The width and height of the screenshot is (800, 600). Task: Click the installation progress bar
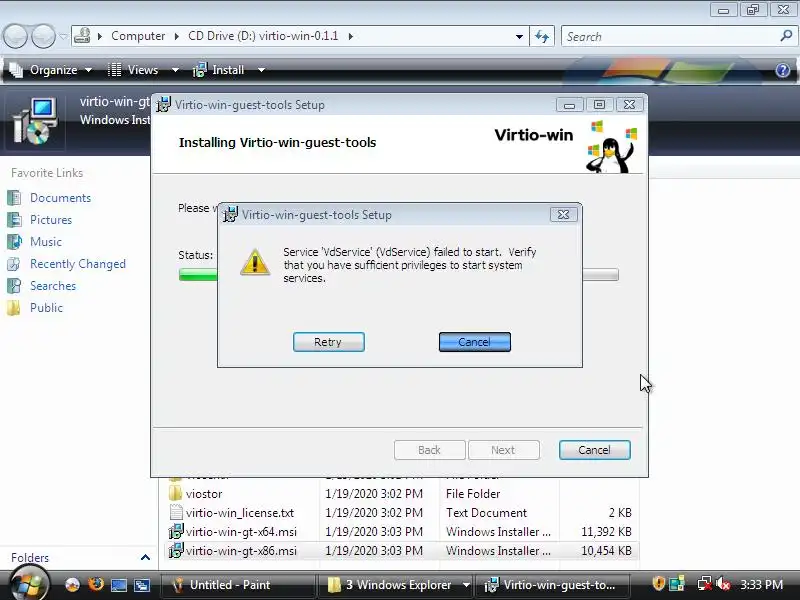398,274
